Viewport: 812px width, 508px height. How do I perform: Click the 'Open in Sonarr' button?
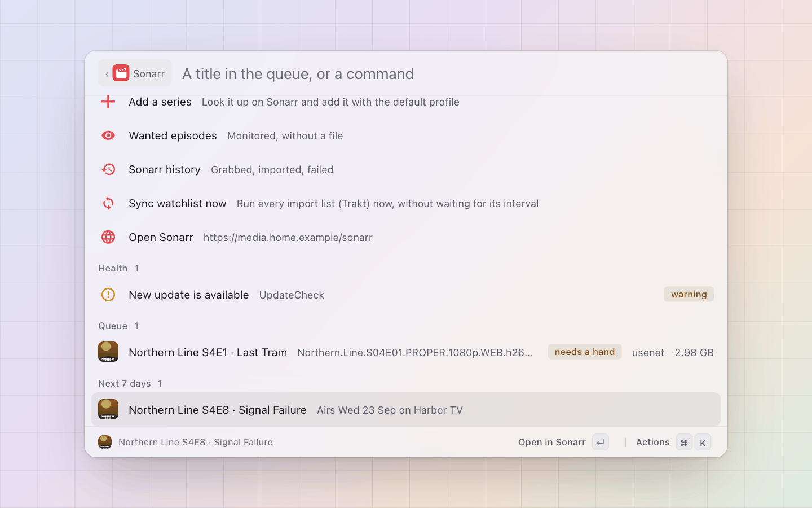563,443
